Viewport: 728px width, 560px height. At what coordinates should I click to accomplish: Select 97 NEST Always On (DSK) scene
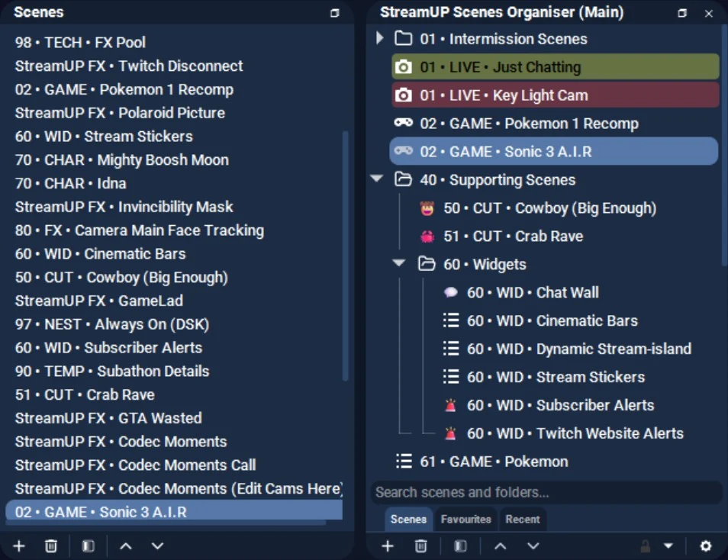112,324
